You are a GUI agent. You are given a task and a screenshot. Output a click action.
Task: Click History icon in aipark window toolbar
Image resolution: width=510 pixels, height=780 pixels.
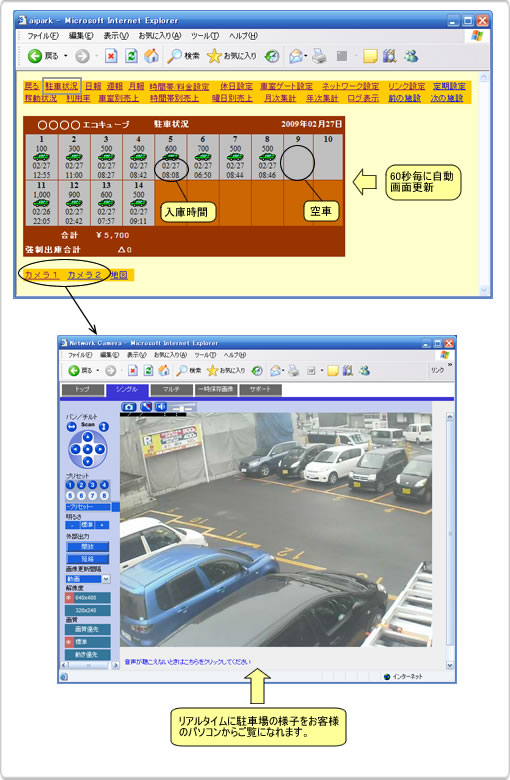click(272, 56)
